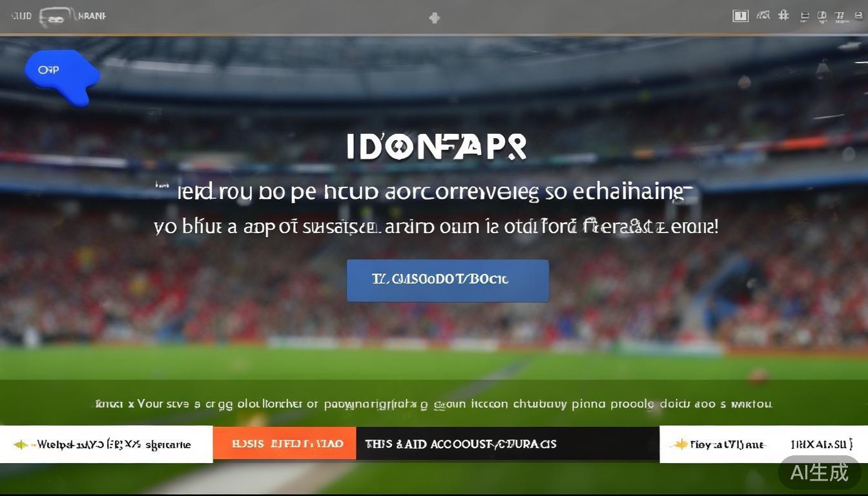This screenshot has width=868, height=496.
Task: Click the yellow star icon in right white banner
Action: coord(679,444)
